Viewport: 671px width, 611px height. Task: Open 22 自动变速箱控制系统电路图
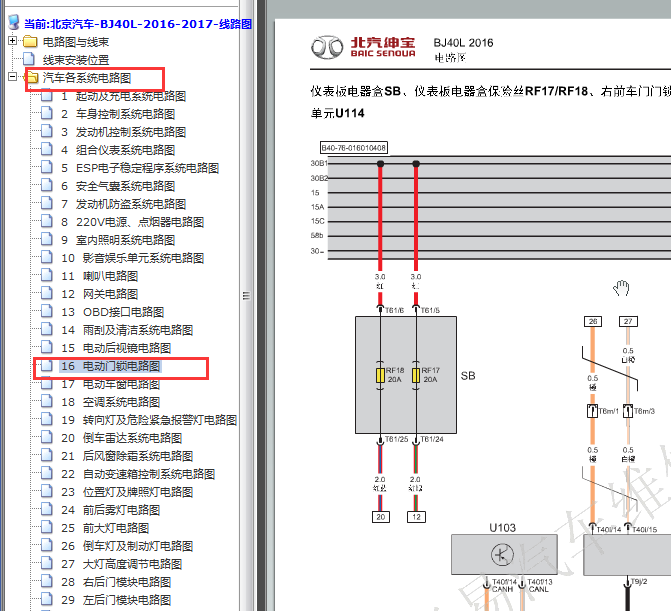(137, 474)
